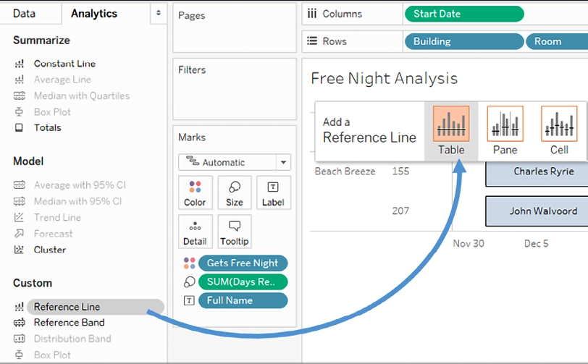This screenshot has width=588, height=364.
Task: Select Totals in the Summarize section
Action: click(47, 127)
